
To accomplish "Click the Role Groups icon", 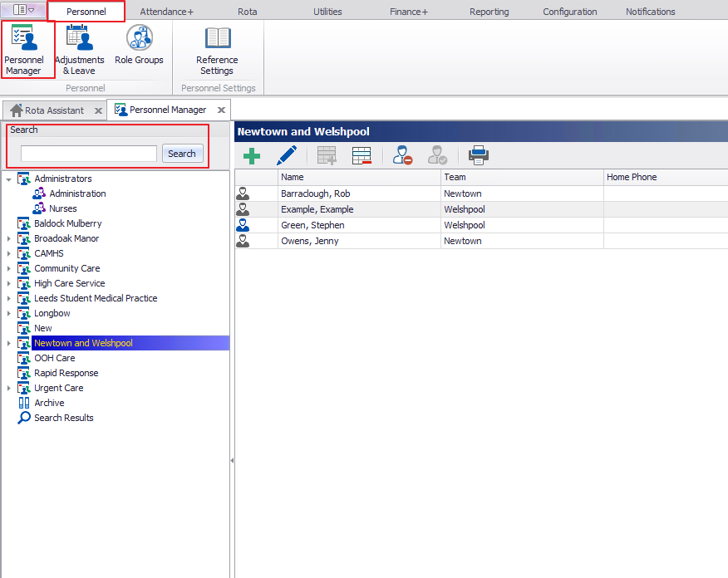I will 139,42.
